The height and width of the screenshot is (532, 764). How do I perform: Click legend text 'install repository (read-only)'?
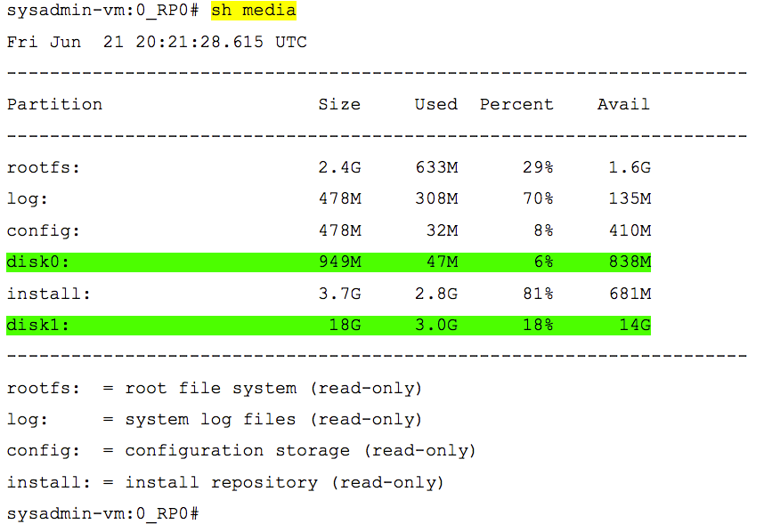[284, 482]
